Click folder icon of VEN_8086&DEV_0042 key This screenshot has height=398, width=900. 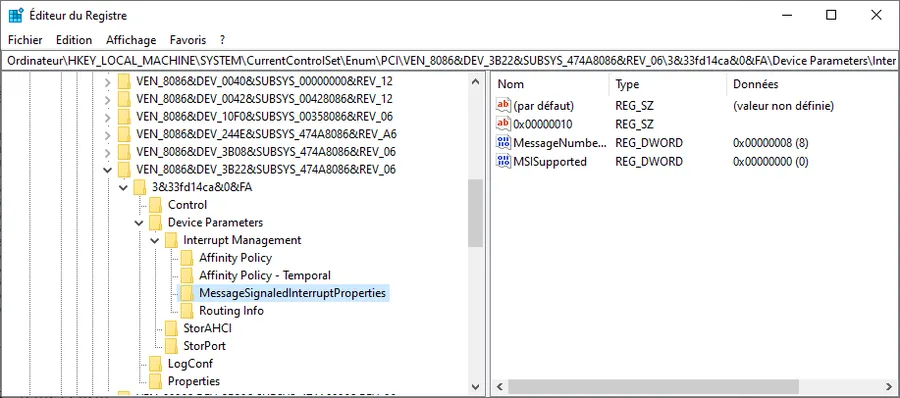point(124,99)
